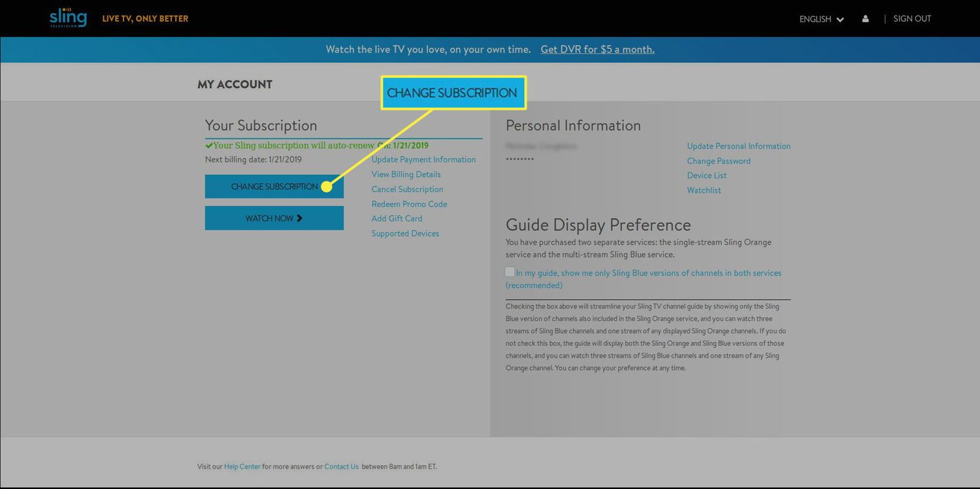View Supported Devices link
The width and height of the screenshot is (980, 489).
click(x=406, y=234)
